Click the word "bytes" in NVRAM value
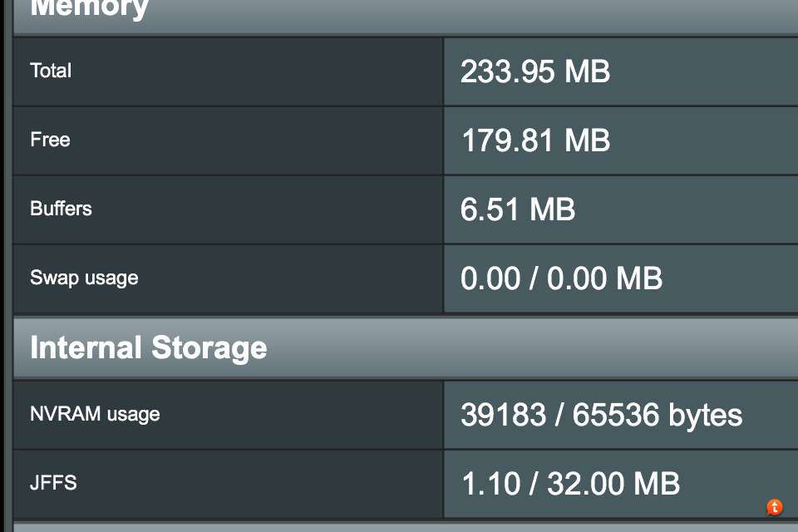 coord(705,415)
